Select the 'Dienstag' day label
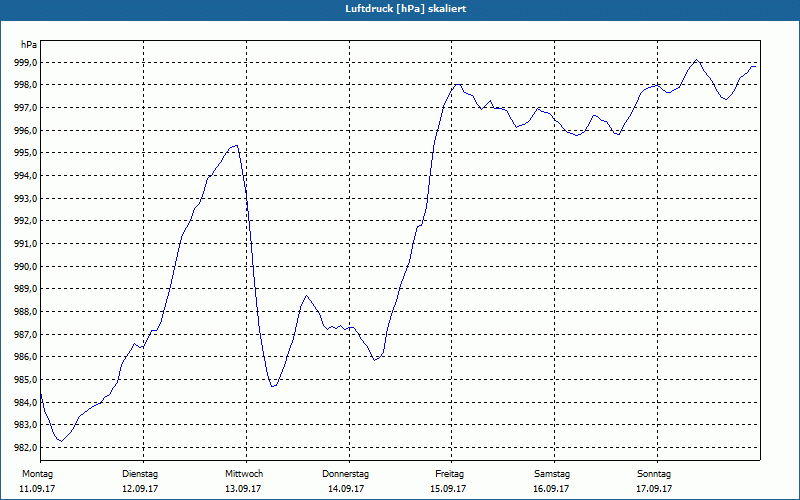 coord(140,474)
